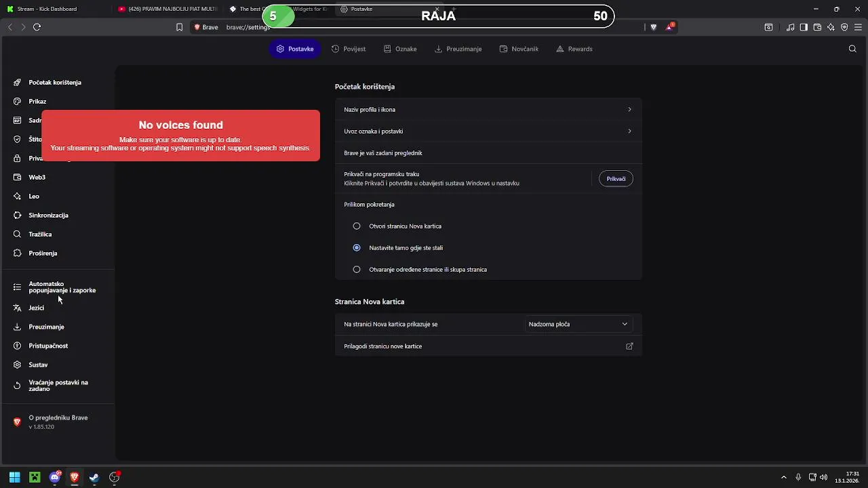
Task: Select Otvaranje određene stranice ili skupa stranica
Action: point(357,269)
